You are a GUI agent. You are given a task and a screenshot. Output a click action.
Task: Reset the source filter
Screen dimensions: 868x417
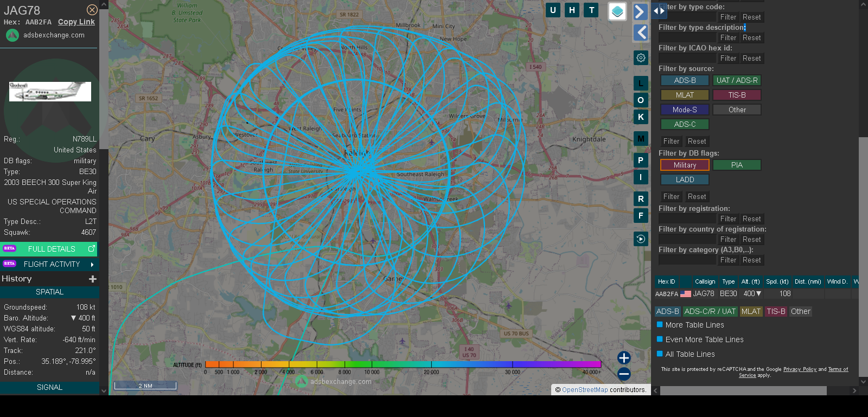pos(697,142)
